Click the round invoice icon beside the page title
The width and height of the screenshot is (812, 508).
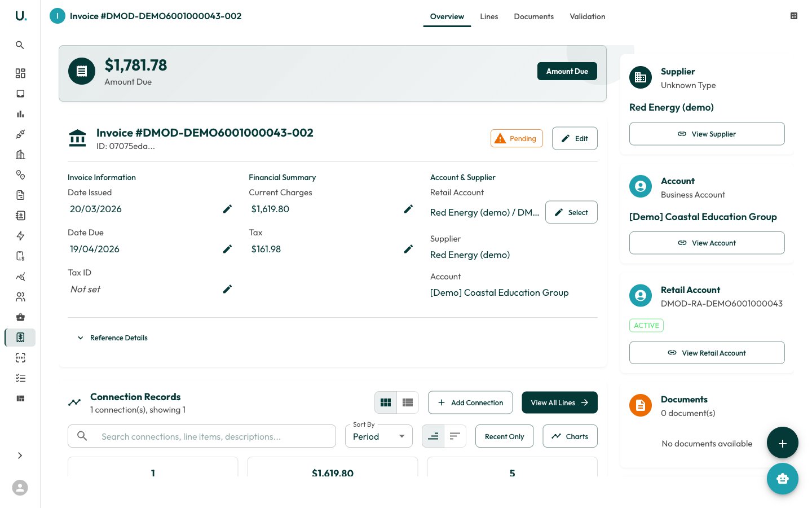point(58,16)
